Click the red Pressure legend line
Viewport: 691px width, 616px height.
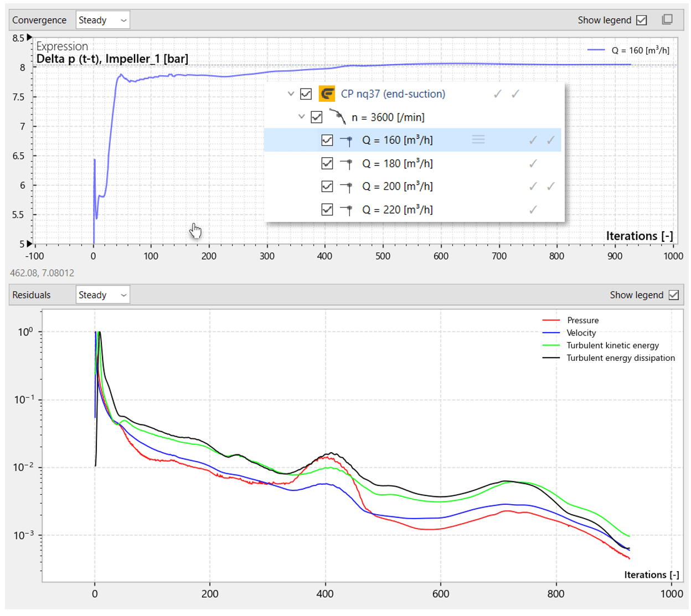(551, 320)
